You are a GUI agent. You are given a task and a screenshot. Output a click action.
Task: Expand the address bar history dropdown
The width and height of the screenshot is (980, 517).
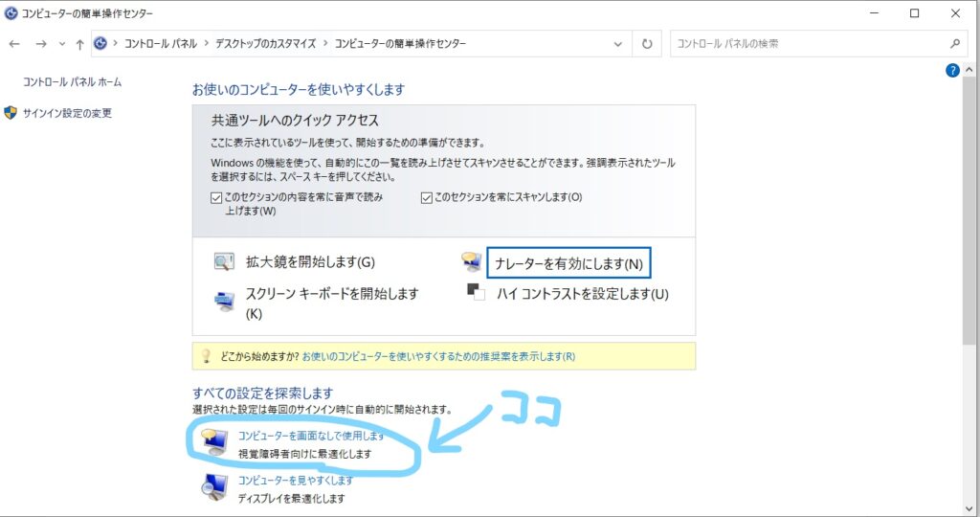click(617, 44)
